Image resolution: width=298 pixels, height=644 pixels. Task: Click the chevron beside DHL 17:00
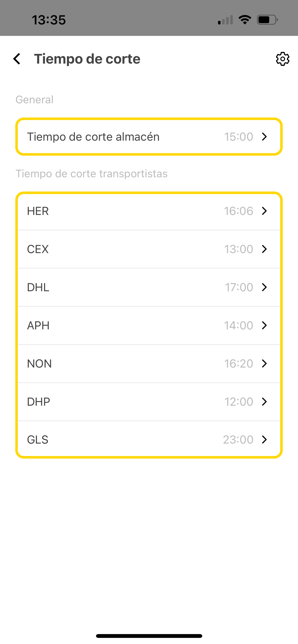(264, 287)
